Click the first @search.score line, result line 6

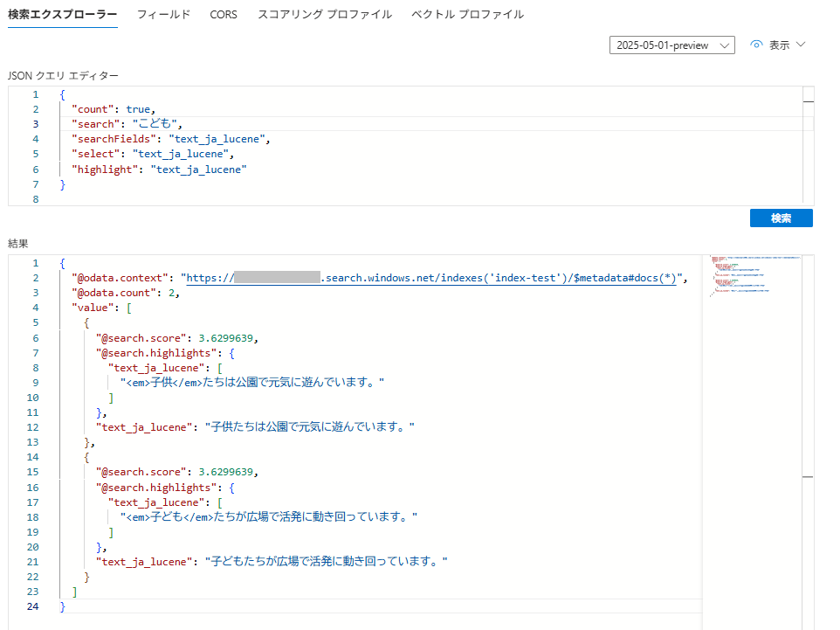click(176, 338)
